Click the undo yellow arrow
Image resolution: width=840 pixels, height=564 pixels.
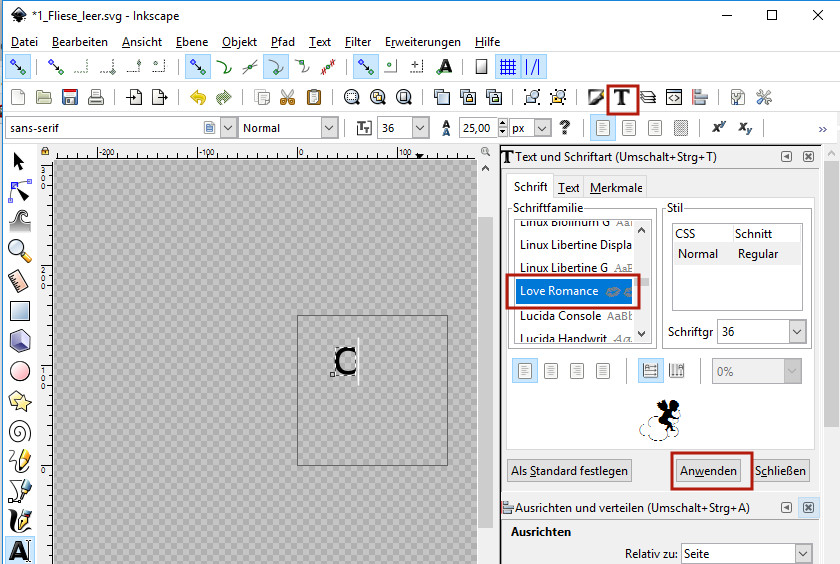(198, 97)
